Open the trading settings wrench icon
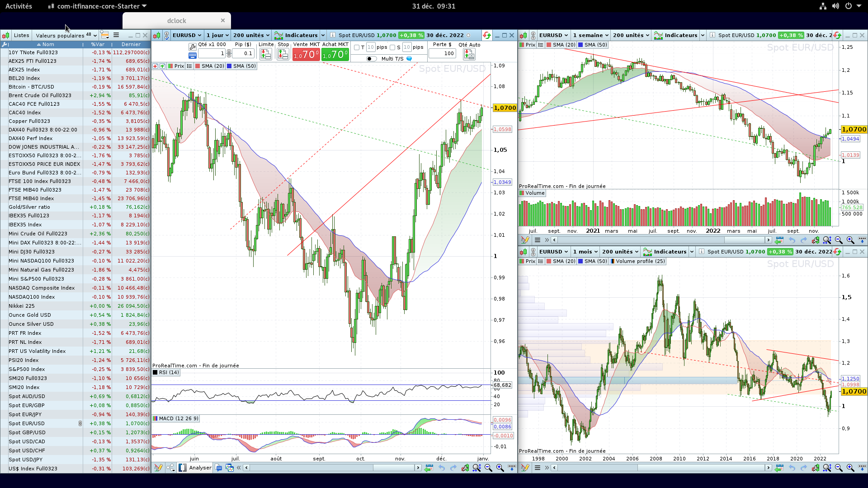The height and width of the screenshot is (488, 868). [x=192, y=46]
